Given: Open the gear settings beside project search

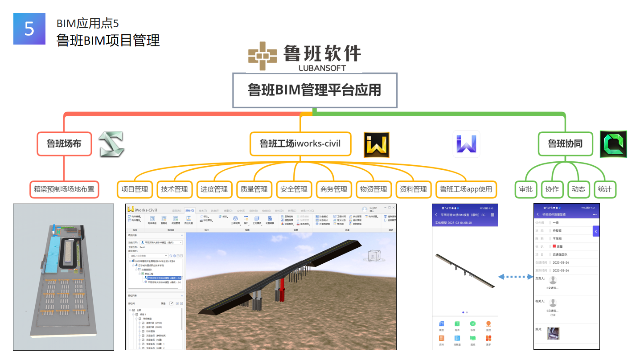Looking at the screenshot, I should pos(174,256).
